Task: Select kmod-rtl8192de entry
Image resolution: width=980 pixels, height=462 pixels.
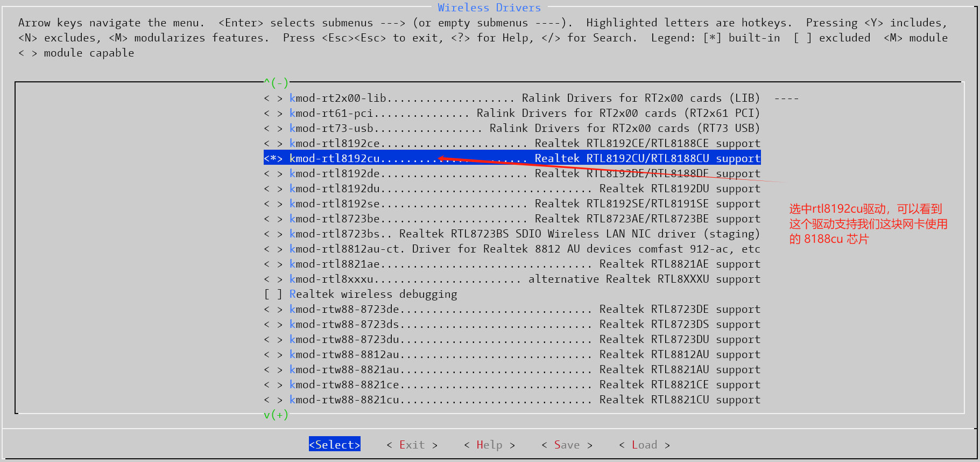Action: (512, 173)
